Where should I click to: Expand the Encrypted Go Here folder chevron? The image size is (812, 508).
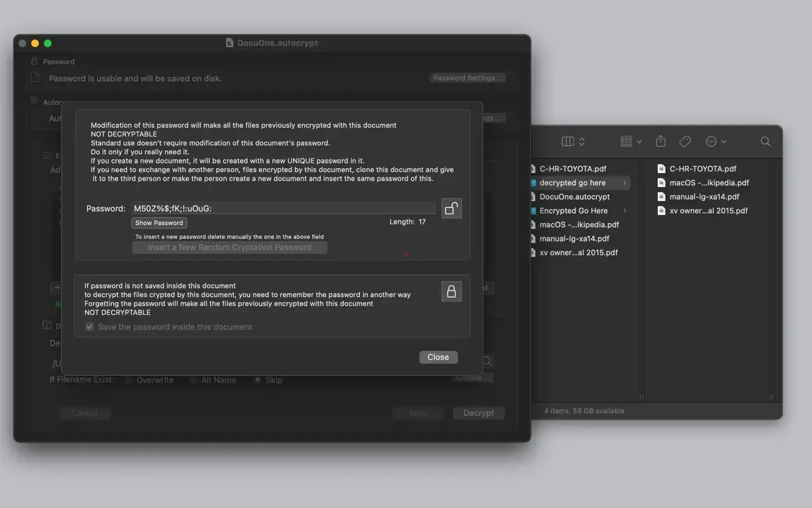(x=625, y=210)
